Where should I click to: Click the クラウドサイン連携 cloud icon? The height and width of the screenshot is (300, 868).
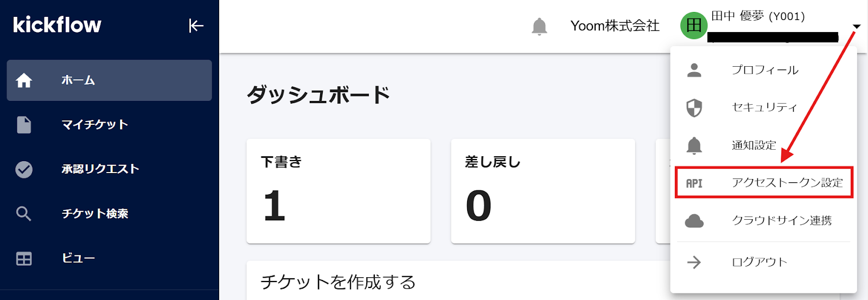click(x=694, y=221)
